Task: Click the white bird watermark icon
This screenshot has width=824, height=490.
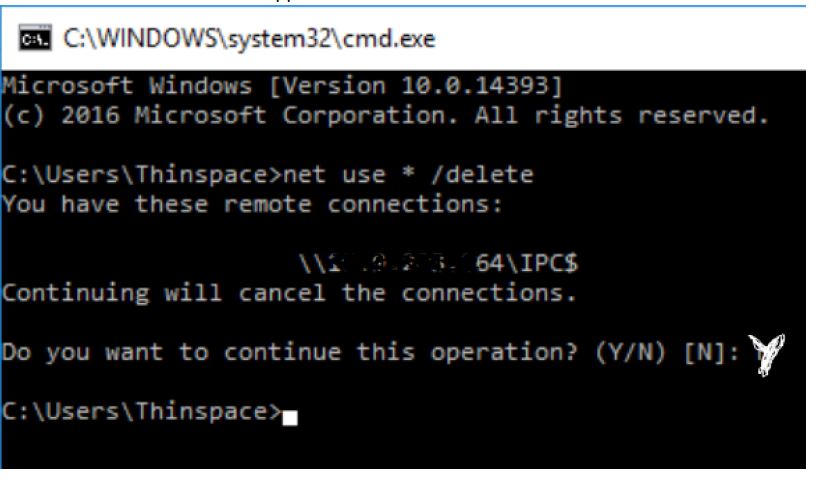Action: tap(767, 354)
